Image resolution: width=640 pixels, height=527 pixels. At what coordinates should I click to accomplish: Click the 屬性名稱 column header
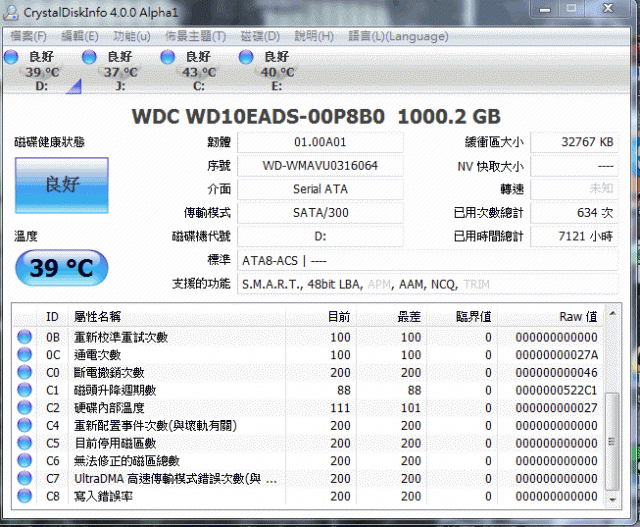[x=177, y=317]
